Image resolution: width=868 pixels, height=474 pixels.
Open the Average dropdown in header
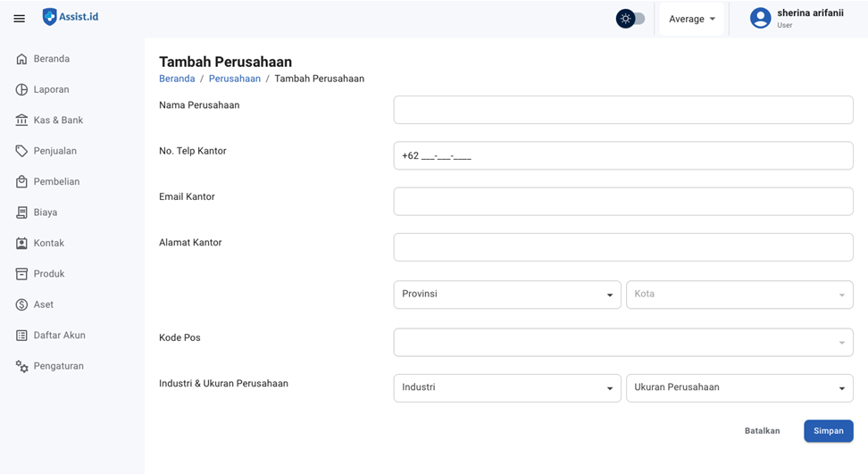click(691, 19)
